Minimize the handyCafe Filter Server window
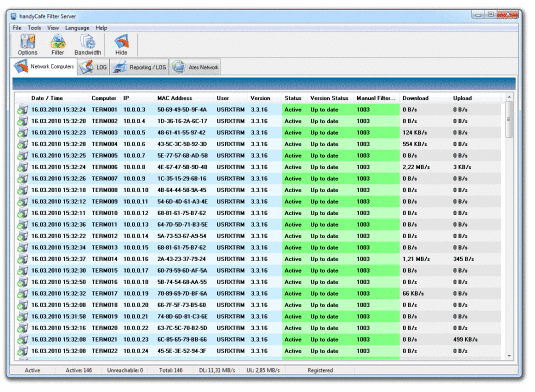Image resolution: width=535 pixels, height=392 pixels. (x=478, y=15)
